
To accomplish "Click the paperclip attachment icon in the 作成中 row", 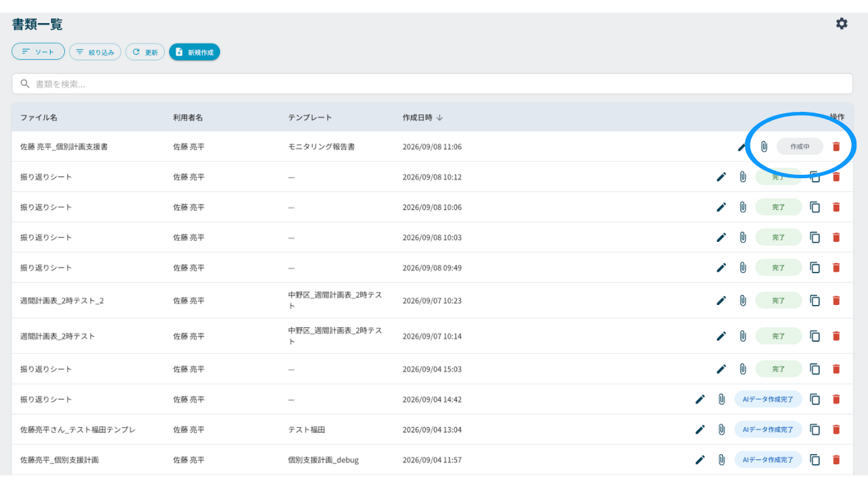I will pyautogui.click(x=764, y=146).
